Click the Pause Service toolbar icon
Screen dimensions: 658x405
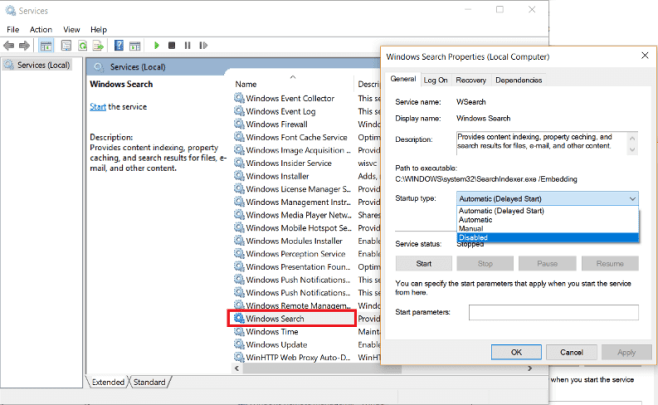tap(187, 45)
